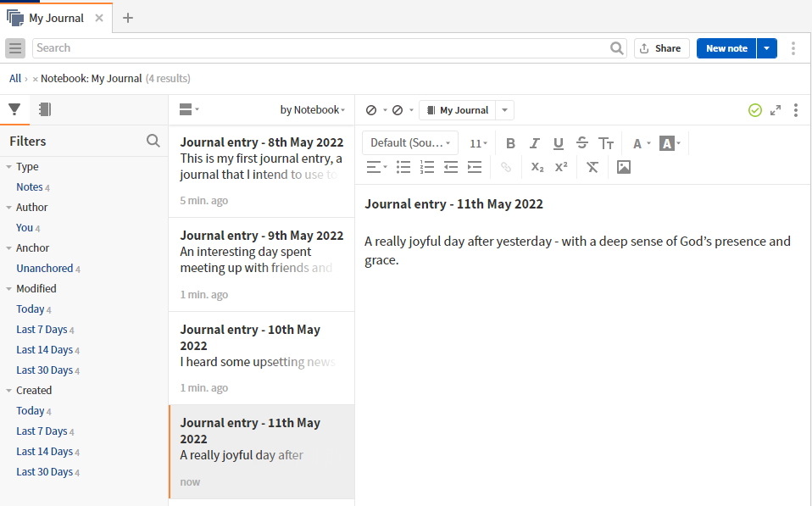Close the My Journal tab
The width and height of the screenshot is (812, 506).
tap(99, 18)
